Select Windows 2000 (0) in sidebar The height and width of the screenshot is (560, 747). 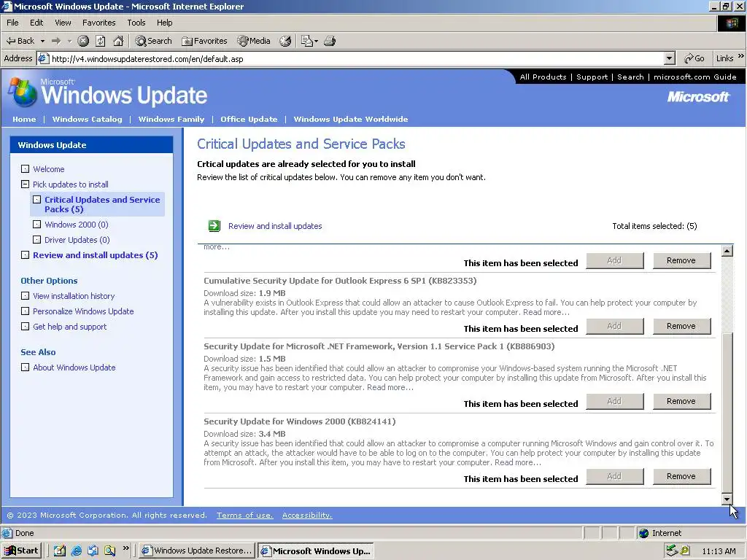(x=76, y=225)
